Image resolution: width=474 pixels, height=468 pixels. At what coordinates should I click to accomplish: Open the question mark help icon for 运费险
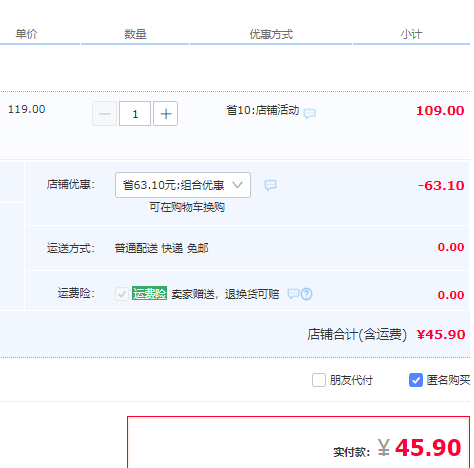click(307, 294)
